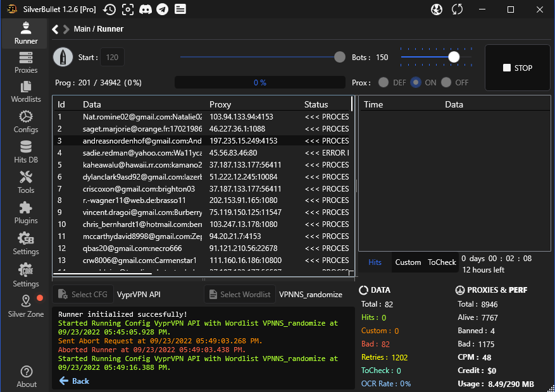Screen dimensions: 555x392
Task: Click the Status column header
Action: point(316,104)
